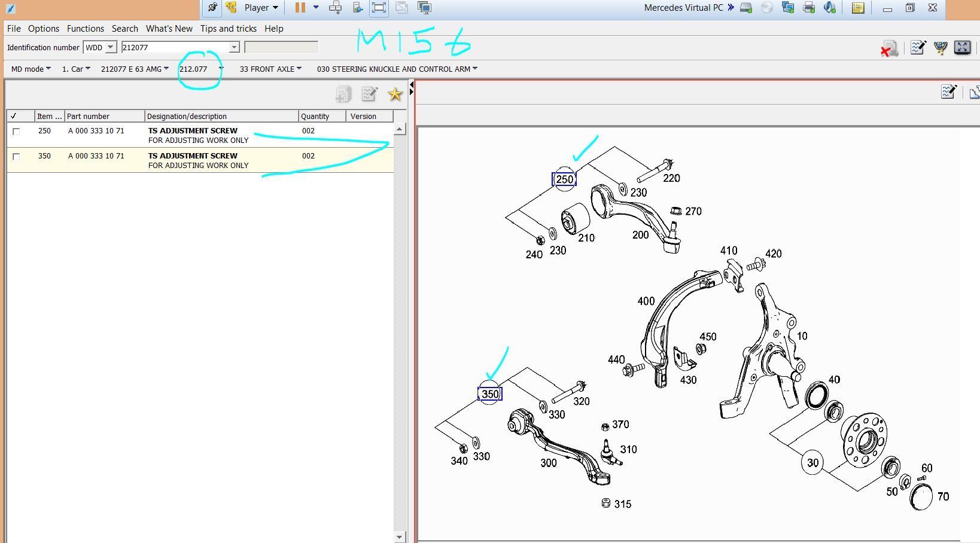Open the Functions menu
This screenshot has width=980, height=543.
pyautogui.click(x=85, y=29)
